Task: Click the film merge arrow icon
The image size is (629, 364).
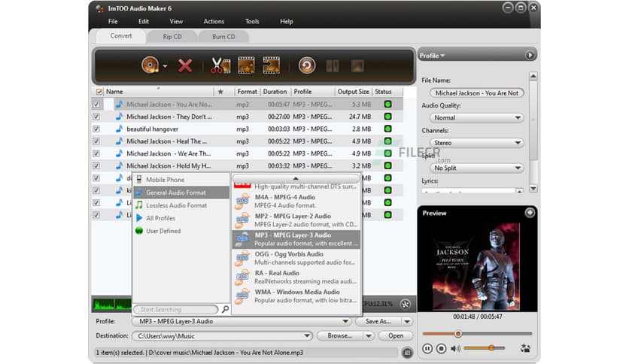Action: click(272, 65)
